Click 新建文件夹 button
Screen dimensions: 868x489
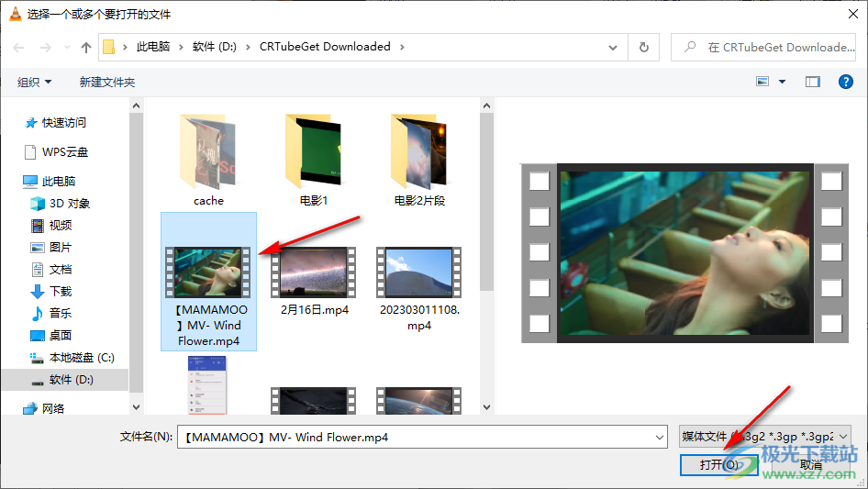pyautogui.click(x=106, y=82)
